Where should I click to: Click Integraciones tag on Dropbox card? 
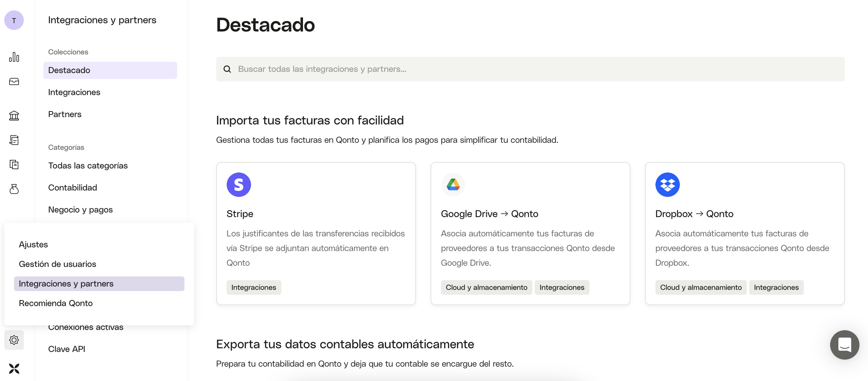tap(776, 287)
